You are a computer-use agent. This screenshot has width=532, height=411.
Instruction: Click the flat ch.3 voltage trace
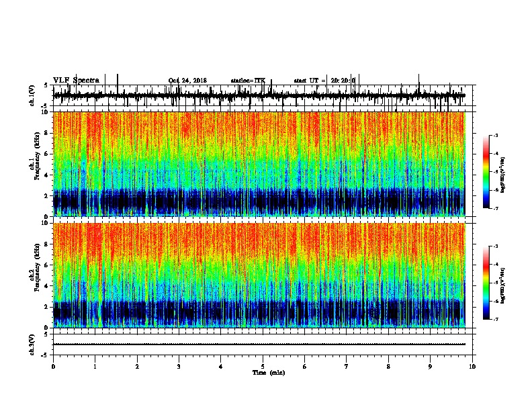pos(259,345)
